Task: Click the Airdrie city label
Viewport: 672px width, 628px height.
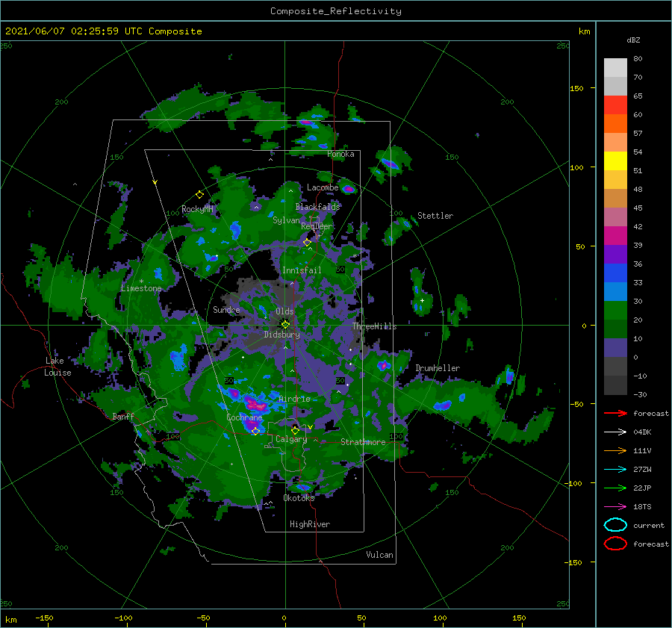Action: coord(294,399)
